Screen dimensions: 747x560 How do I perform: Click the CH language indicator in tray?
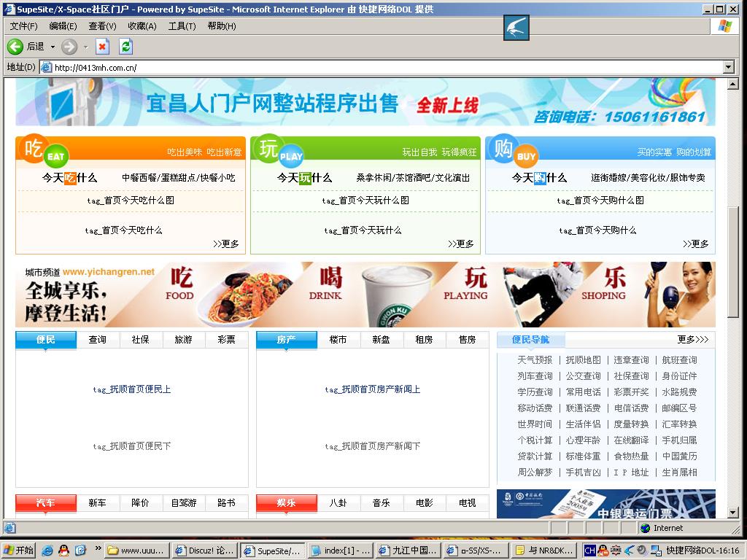[x=589, y=551]
